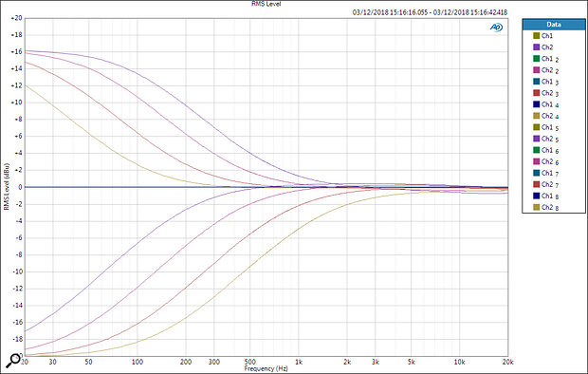This screenshot has width=588, height=374.
Task: Select the Ch2 6 legend label
Action: [550, 161]
